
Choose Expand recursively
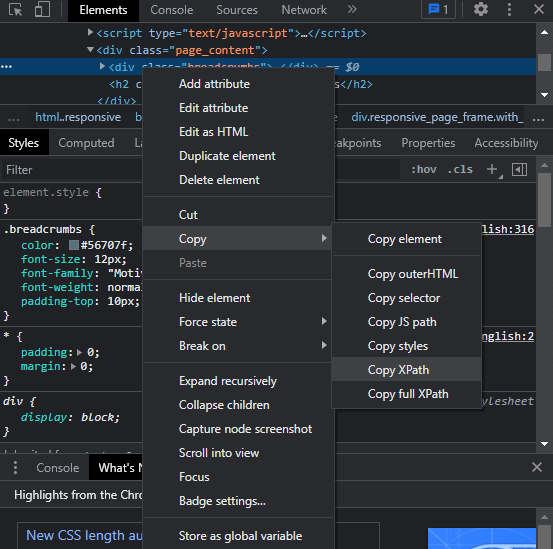tap(238, 381)
